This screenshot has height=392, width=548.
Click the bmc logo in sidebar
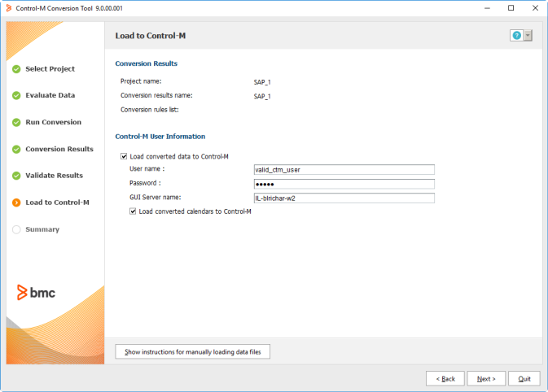click(36, 293)
